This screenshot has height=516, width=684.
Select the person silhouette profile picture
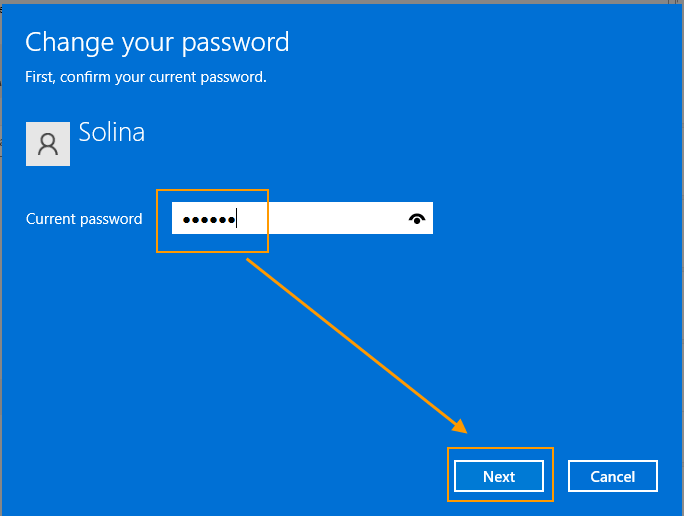tap(48, 144)
